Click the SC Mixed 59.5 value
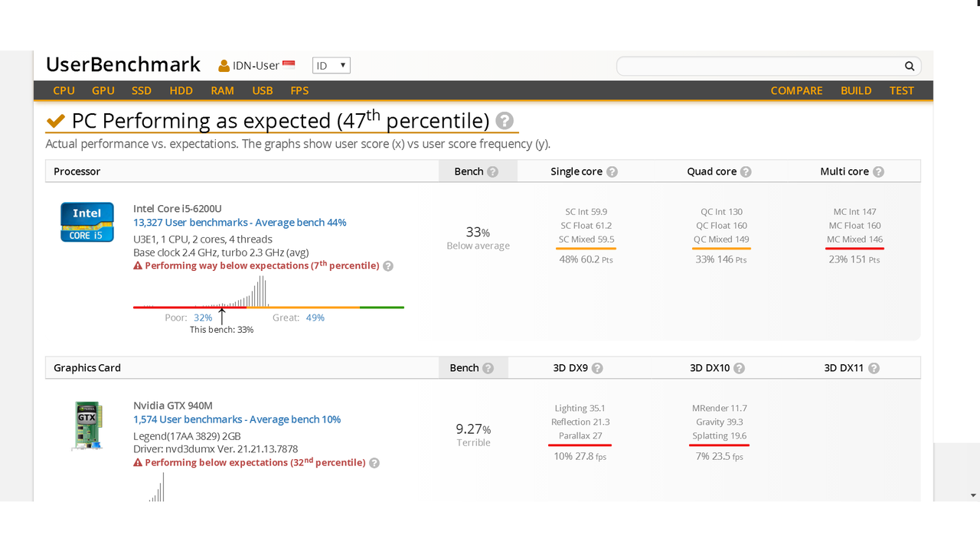Viewport: 980px width, 551px height. click(586, 240)
